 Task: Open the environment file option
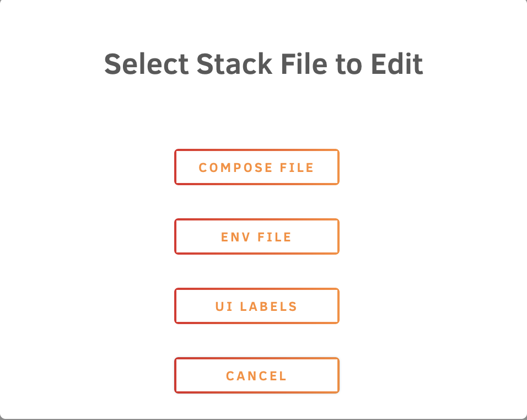click(x=256, y=236)
